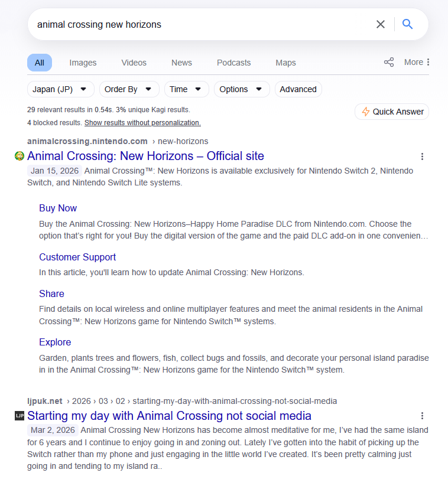Click the Advanced search button
The height and width of the screenshot is (486, 448).
[298, 89]
